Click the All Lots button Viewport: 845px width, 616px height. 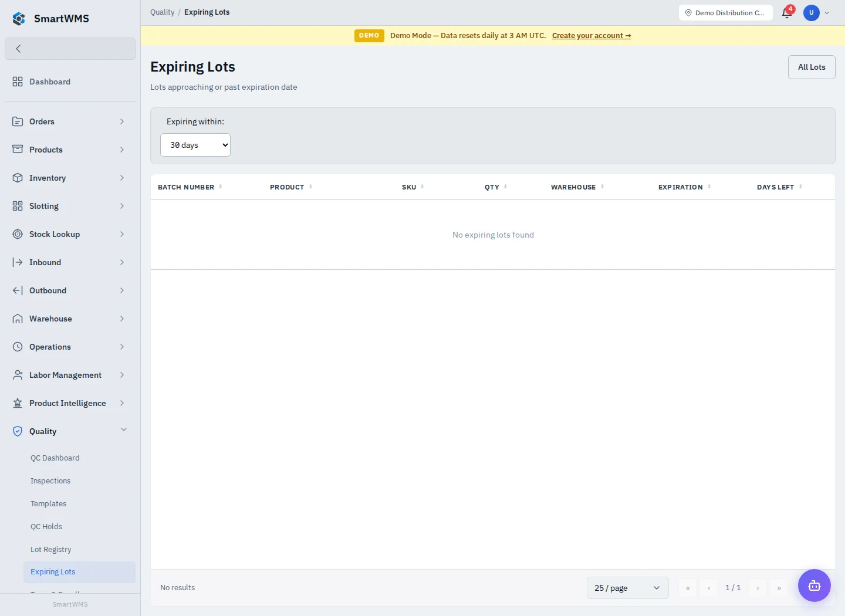pos(812,67)
